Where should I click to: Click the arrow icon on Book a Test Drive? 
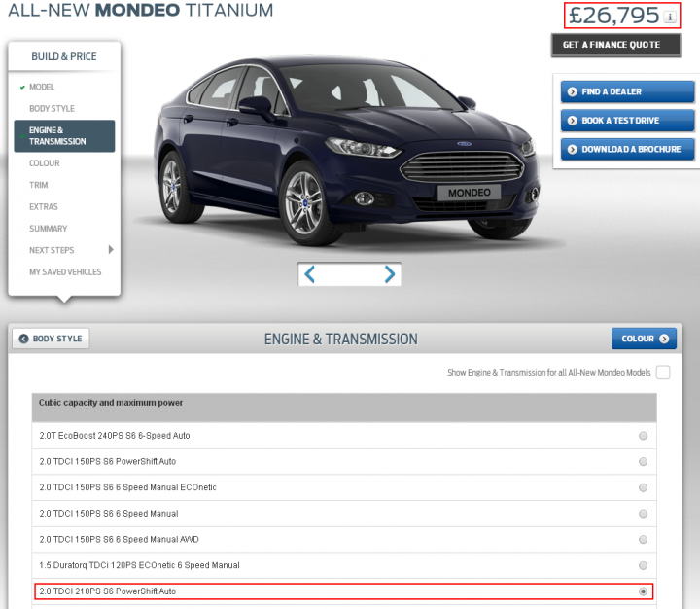coord(572,121)
